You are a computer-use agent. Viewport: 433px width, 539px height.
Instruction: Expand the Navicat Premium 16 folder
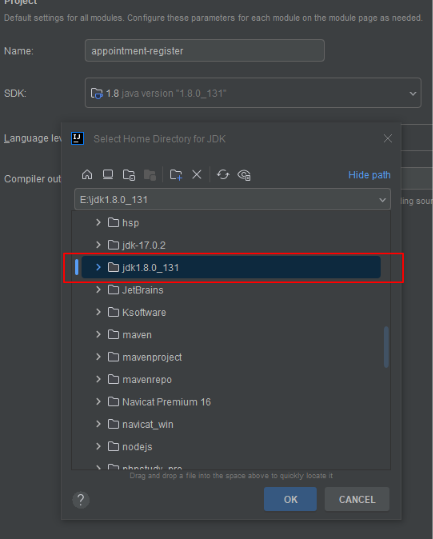[x=98, y=402]
